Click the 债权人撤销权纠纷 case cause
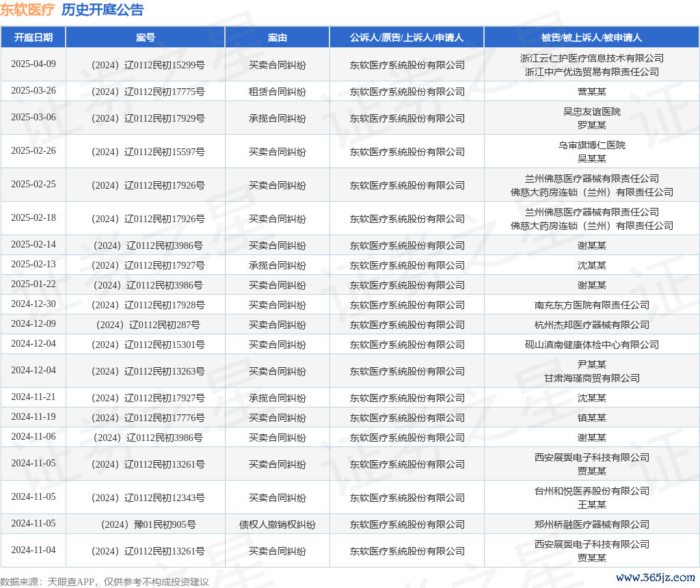700x588 pixels. tap(278, 524)
